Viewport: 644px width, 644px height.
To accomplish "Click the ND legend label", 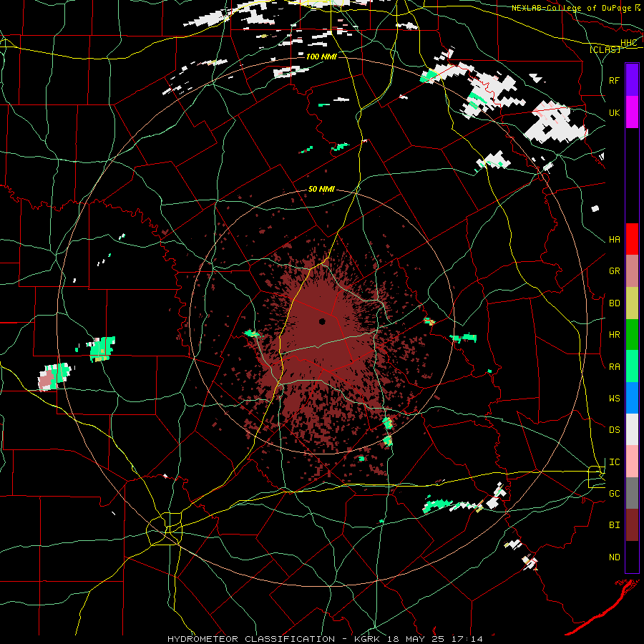I will pyautogui.click(x=614, y=557).
